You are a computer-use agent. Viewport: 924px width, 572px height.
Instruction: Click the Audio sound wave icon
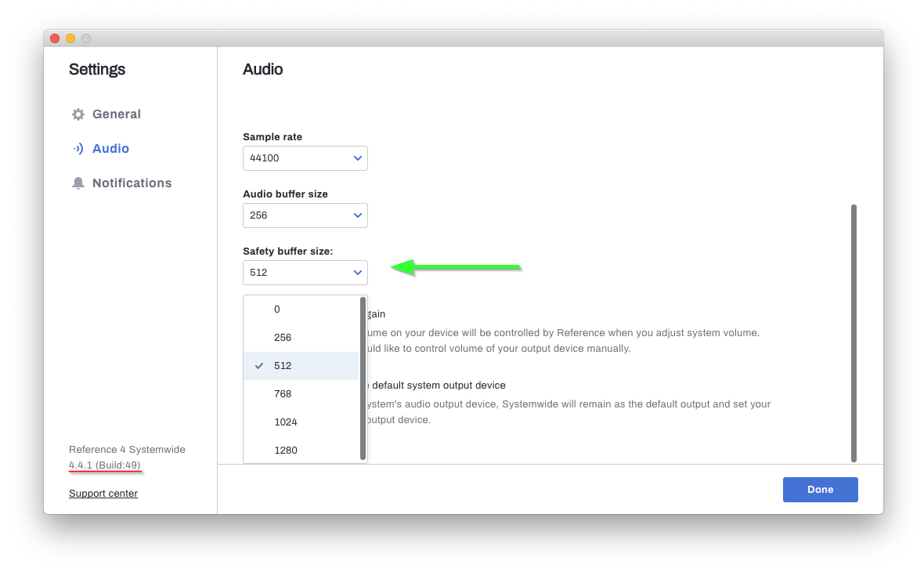[78, 149]
